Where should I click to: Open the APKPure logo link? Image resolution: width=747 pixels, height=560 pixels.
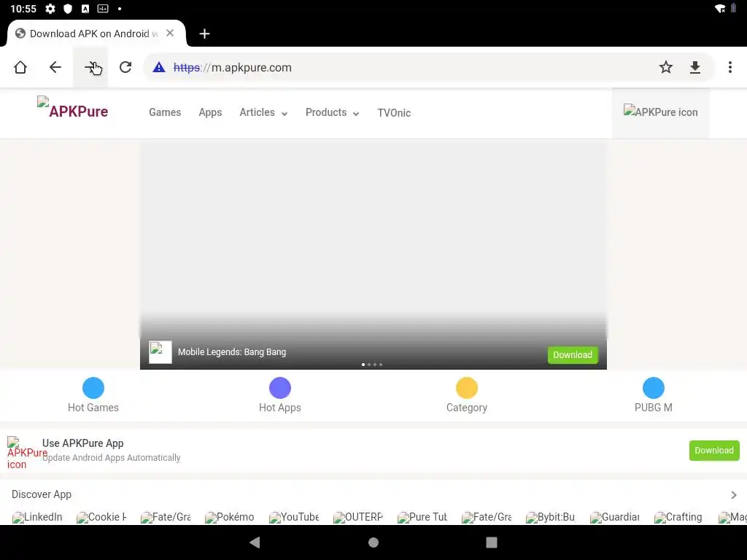tap(73, 108)
